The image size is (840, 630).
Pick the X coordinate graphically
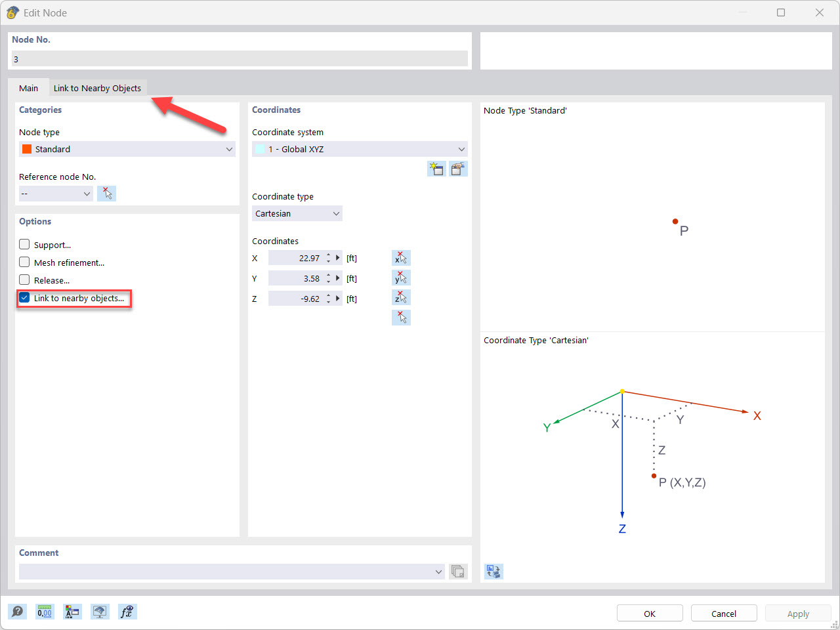click(401, 257)
